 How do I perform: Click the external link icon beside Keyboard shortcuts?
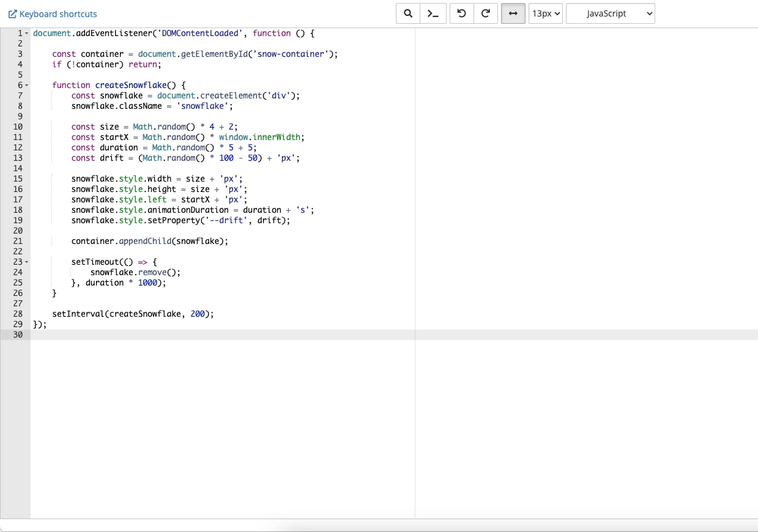click(x=12, y=14)
